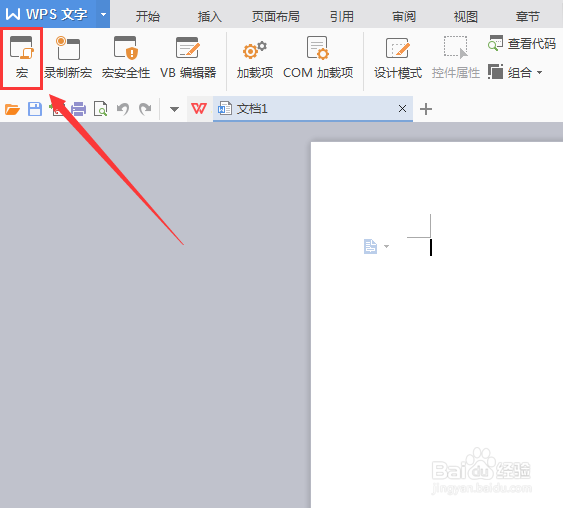The height and width of the screenshot is (508, 563).
Task: Undo the last action
Action: pyautogui.click(x=123, y=109)
